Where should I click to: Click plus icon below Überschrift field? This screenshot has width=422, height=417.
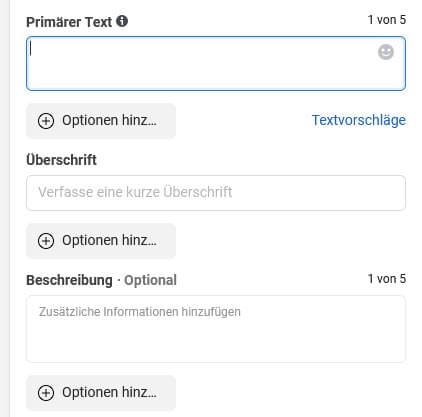pyautogui.click(x=46, y=241)
